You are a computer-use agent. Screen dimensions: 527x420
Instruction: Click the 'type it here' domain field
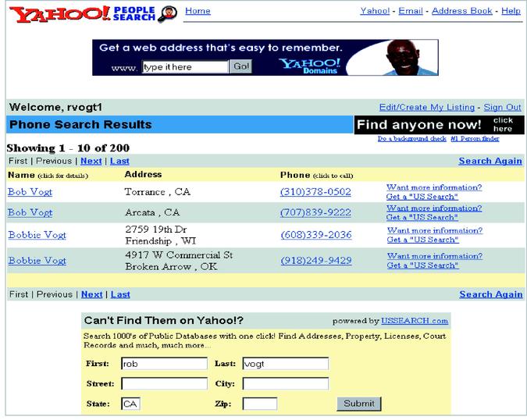(x=184, y=67)
